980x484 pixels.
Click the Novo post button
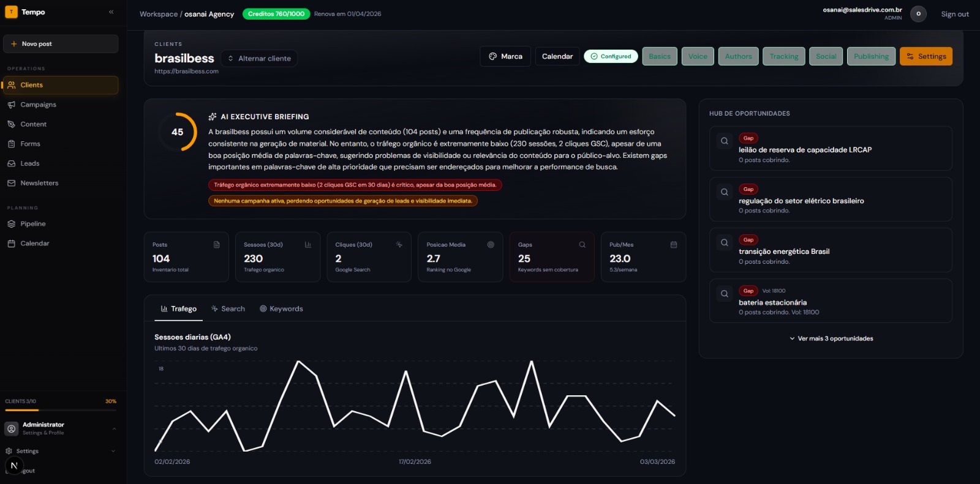(61, 44)
